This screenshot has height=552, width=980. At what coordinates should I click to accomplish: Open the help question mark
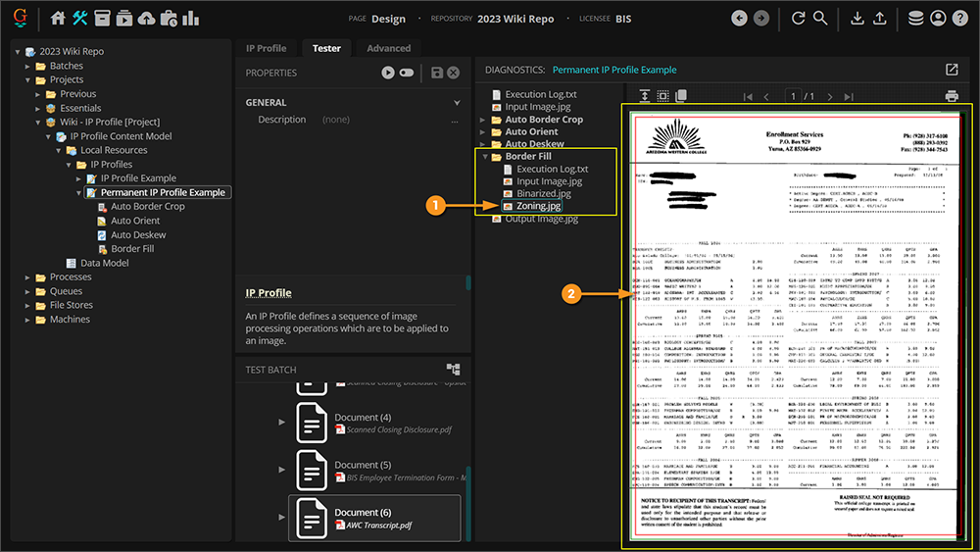click(960, 18)
